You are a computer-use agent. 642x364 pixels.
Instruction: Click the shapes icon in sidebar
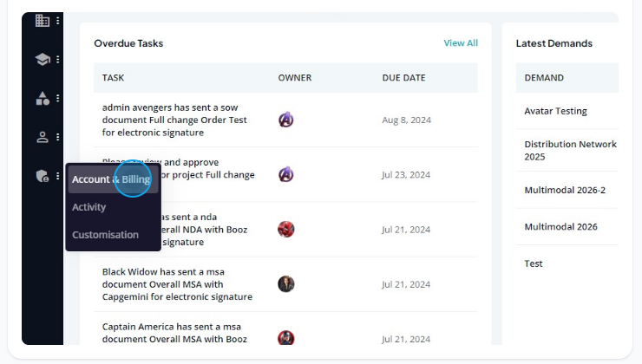(42, 98)
